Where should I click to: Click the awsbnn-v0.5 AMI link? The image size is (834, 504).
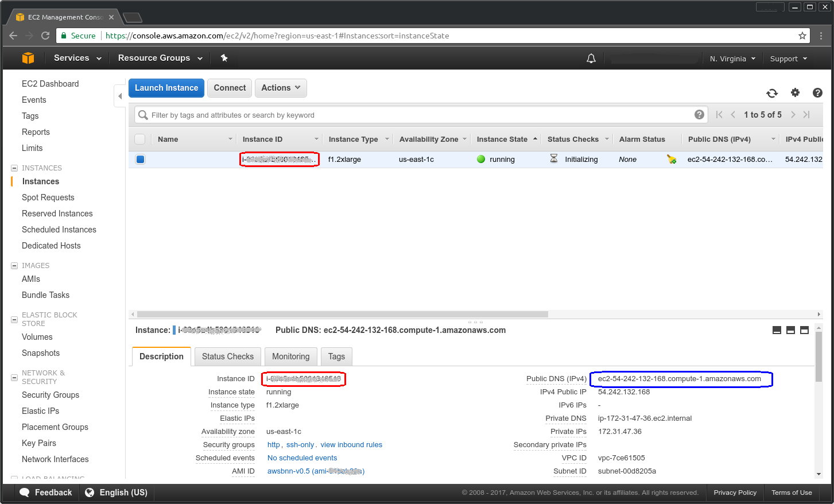(316, 471)
